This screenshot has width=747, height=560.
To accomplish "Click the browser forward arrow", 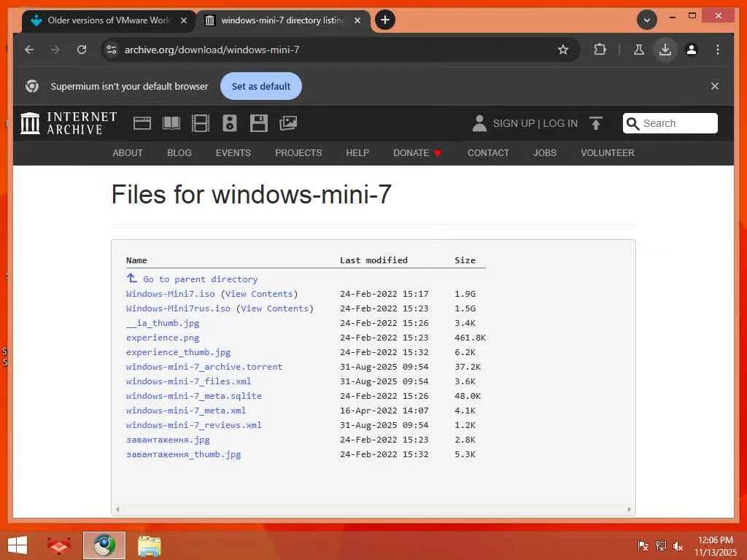I will coord(55,50).
